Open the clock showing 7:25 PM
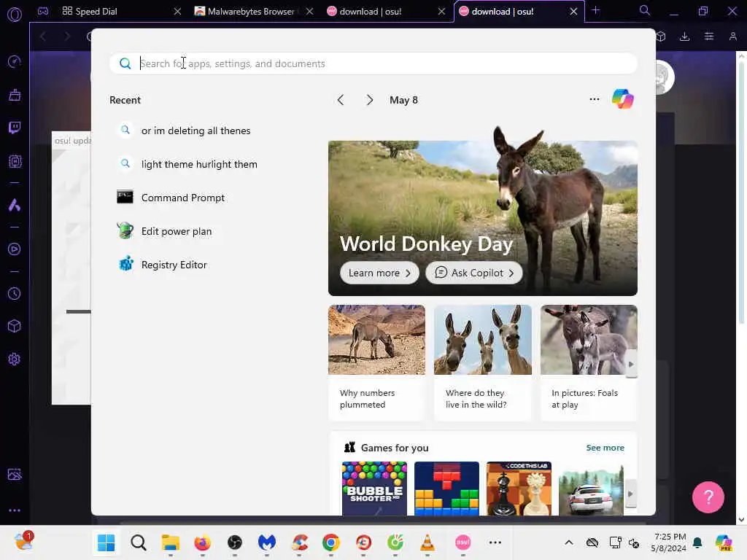 tap(669, 542)
